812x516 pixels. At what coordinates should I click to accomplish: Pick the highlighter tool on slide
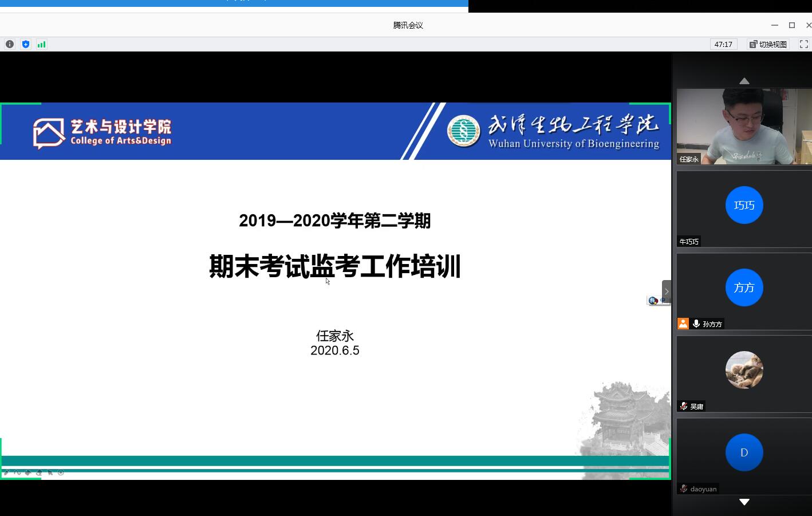point(28,472)
